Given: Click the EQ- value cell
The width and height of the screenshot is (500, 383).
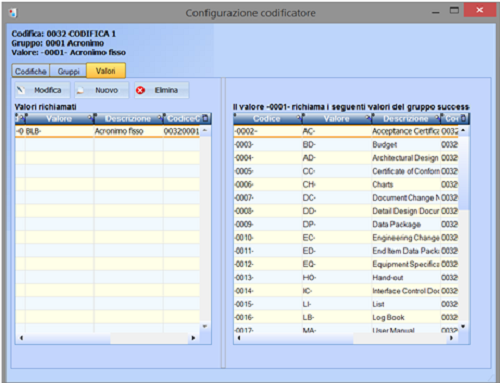Looking at the screenshot, I should [336, 264].
